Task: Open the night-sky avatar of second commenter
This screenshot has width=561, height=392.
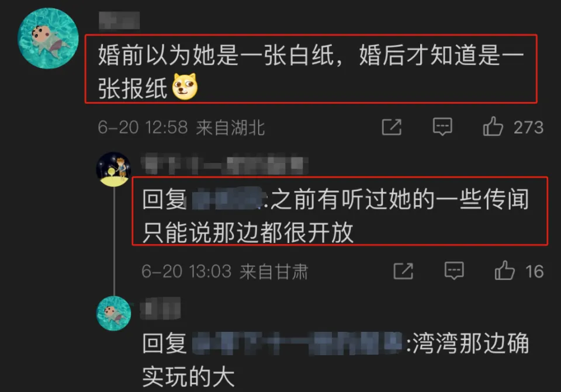Action: click(x=114, y=169)
